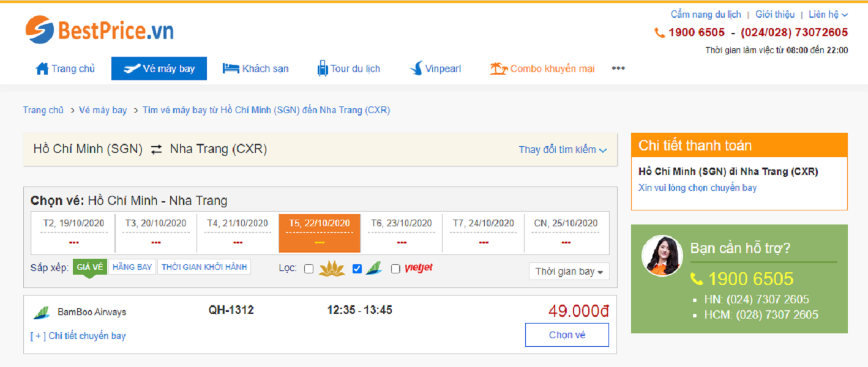Image resolution: width=868 pixels, height=367 pixels.
Task: Select date T5, 22/10/2020
Action: coord(320,232)
